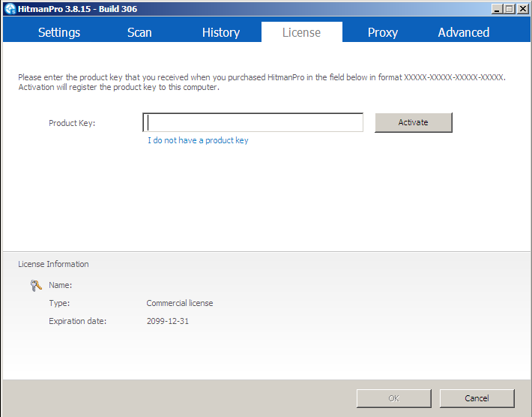Screen dimensions: 532x417
Task: Click the 'Product Key:' label
Action: click(x=72, y=123)
